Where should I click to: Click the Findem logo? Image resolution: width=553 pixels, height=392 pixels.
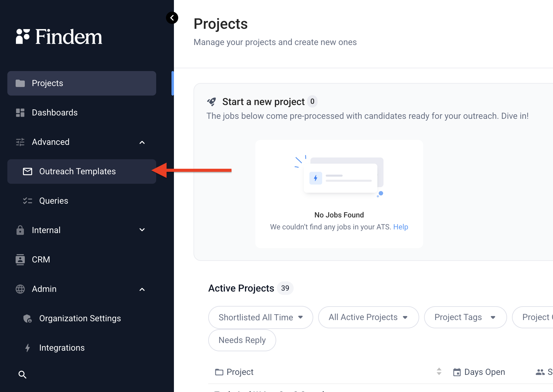(59, 37)
